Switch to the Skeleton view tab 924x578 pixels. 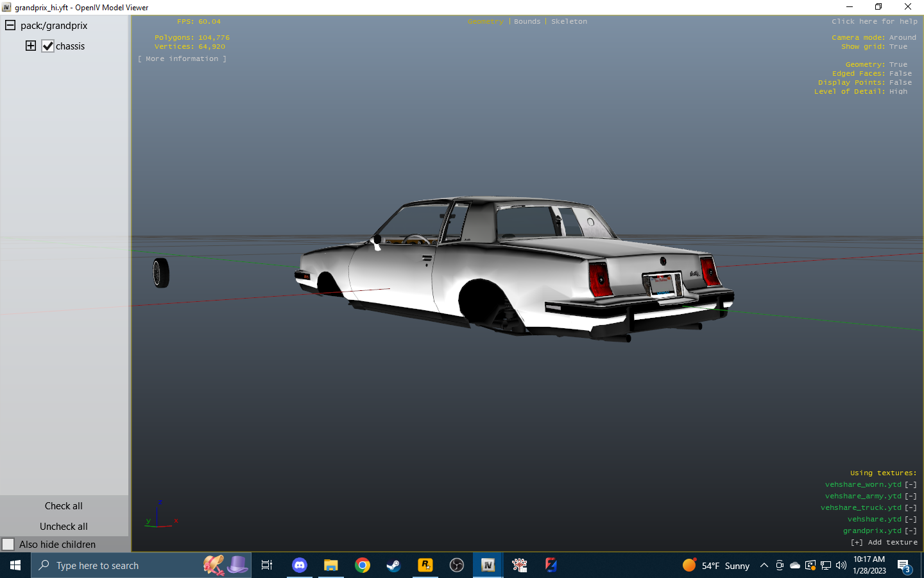coord(569,22)
